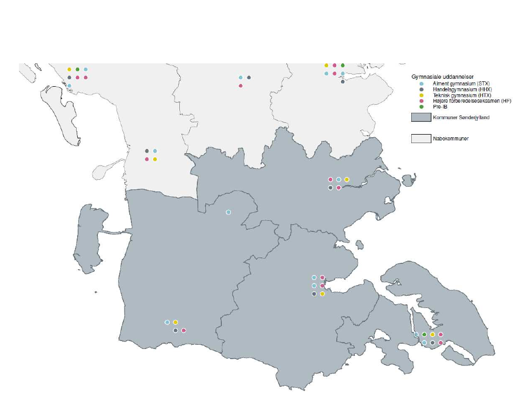Screen dimensions: 532x399
Task: Click the "Nabokommuner" legend label
Action: (x=451, y=138)
